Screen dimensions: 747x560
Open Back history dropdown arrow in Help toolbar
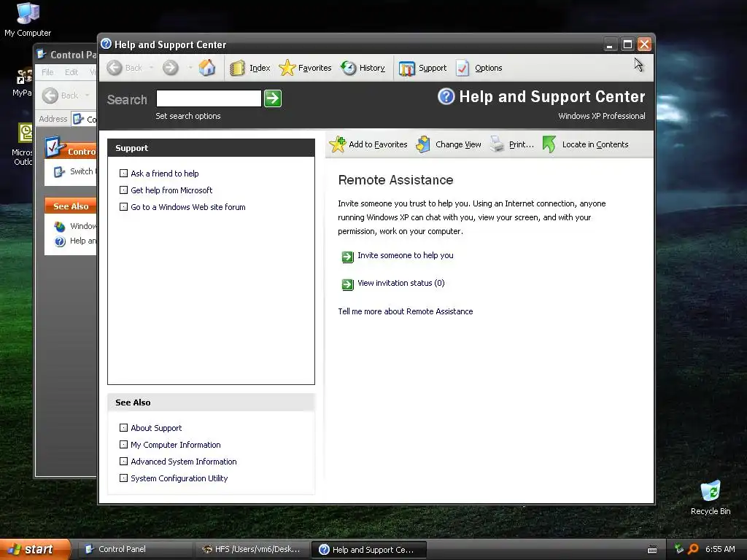[151, 68]
